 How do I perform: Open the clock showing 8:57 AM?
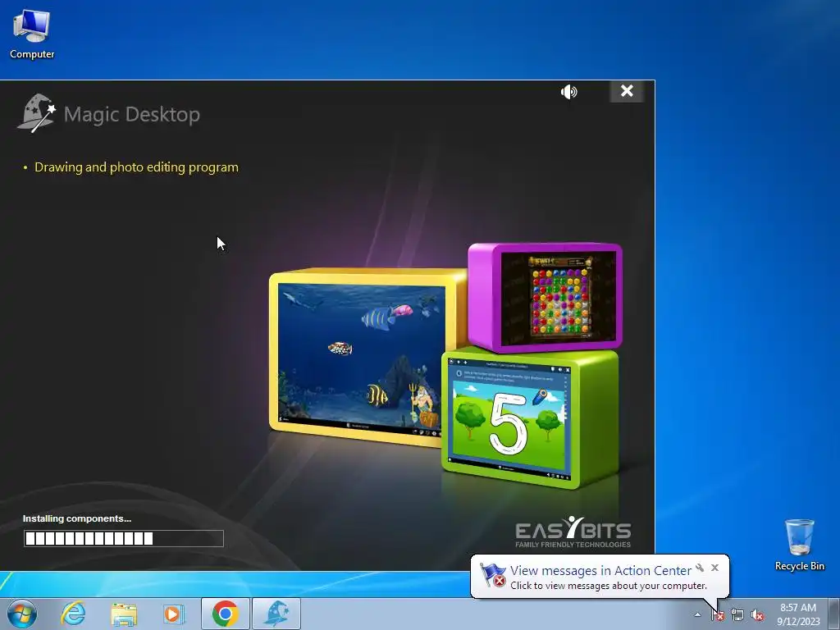point(798,614)
